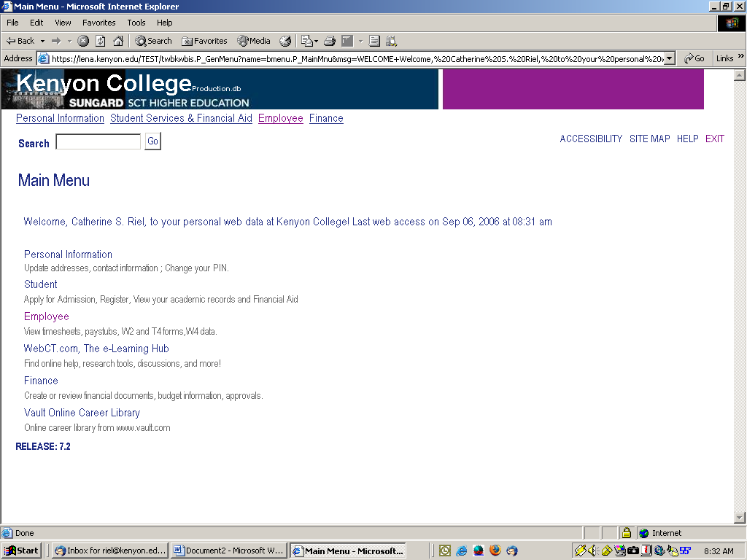
Task: Switch to Document2 Microsoft Word taskbar window
Action: [229, 551]
